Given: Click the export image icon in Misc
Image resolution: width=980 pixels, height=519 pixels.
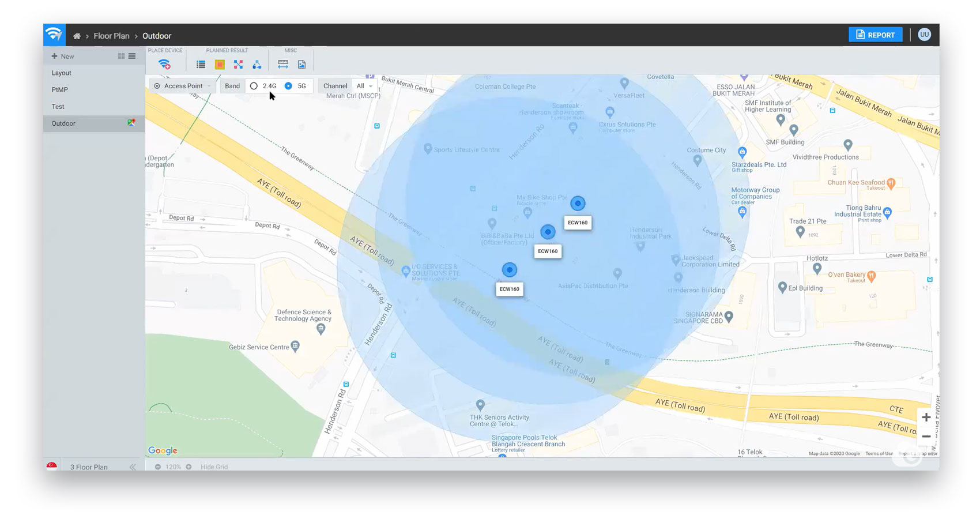Looking at the screenshot, I should (301, 65).
